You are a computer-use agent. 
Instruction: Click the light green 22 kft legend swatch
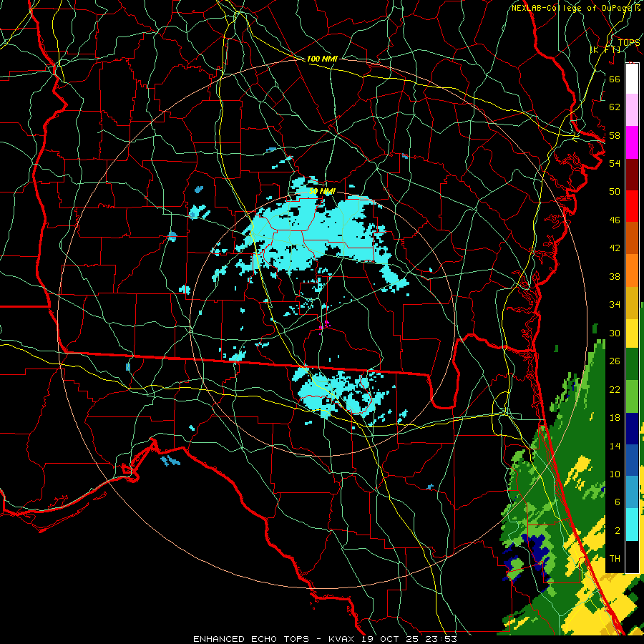click(x=632, y=397)
